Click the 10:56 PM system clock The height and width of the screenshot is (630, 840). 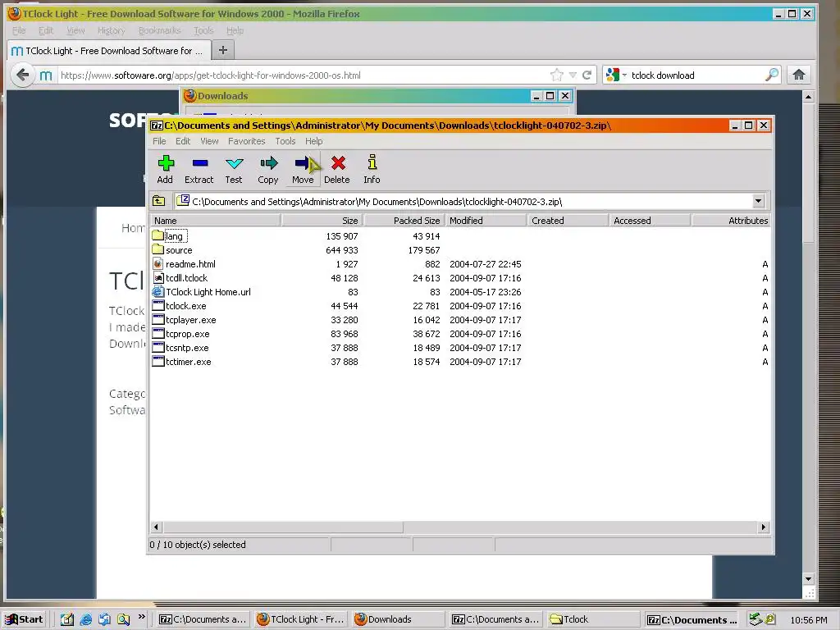pos(808,620)
